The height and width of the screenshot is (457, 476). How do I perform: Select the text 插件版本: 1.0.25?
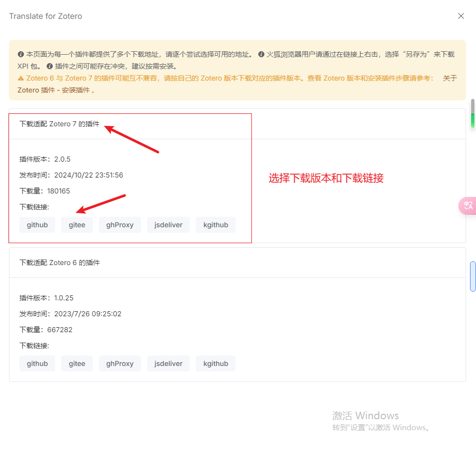point(46,298)
